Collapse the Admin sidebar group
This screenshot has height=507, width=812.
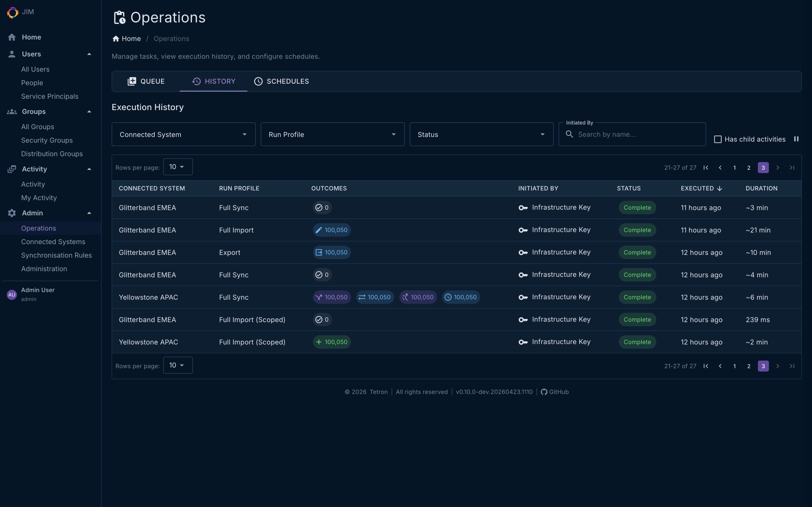(89, 213)
